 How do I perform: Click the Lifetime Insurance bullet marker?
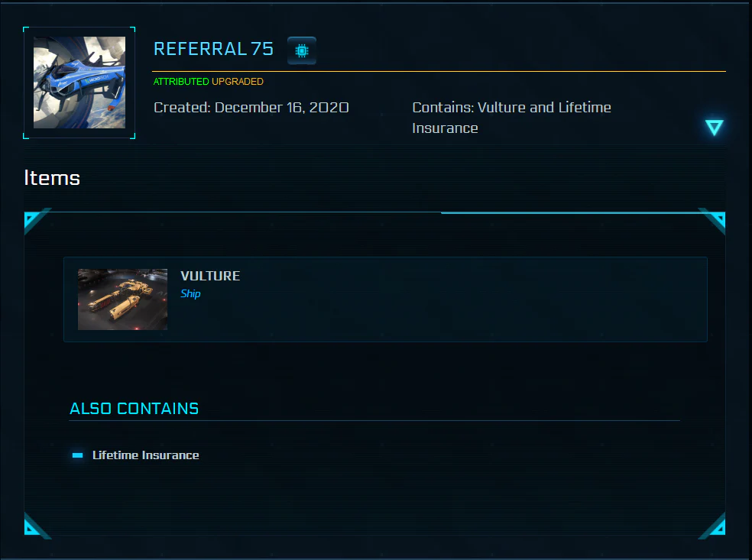[77, 455]
